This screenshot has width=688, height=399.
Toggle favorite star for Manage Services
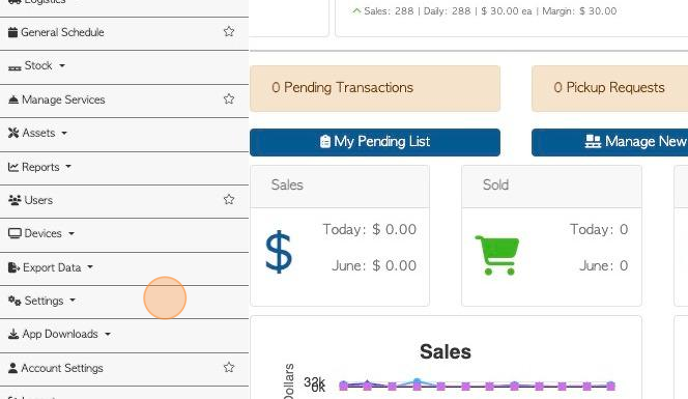point(229,99)
